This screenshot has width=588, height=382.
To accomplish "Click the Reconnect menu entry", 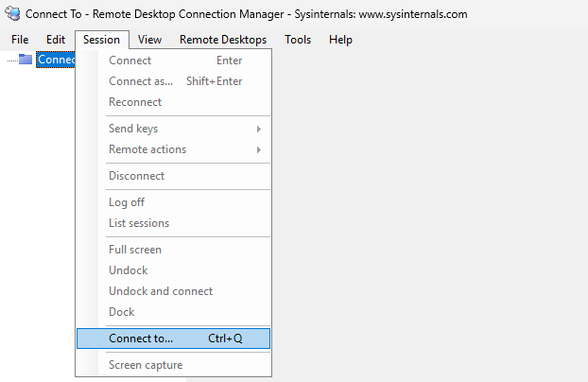I will (x=135, y=102).
